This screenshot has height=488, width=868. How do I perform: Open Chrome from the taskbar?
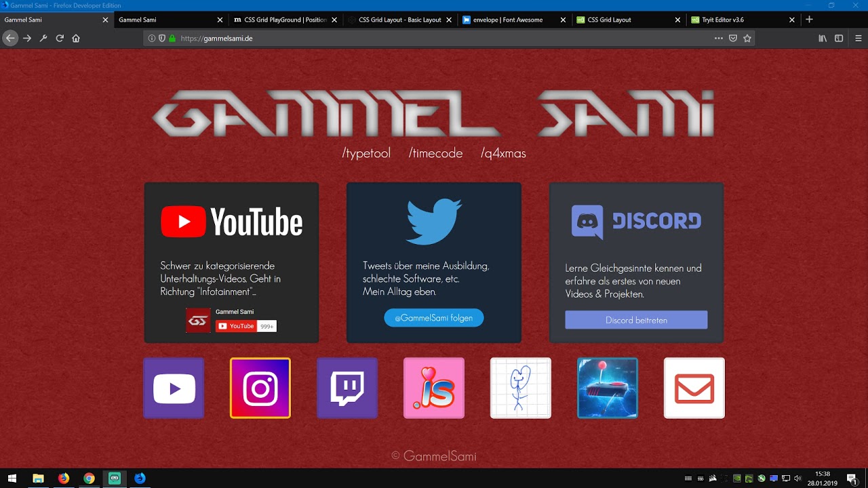click(89, 478)
